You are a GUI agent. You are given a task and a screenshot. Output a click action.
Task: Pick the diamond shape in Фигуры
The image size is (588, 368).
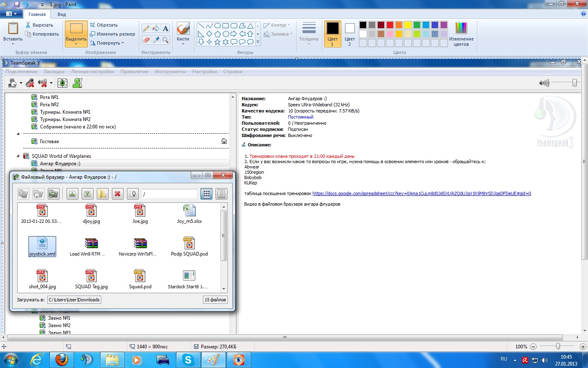(209, 34)
